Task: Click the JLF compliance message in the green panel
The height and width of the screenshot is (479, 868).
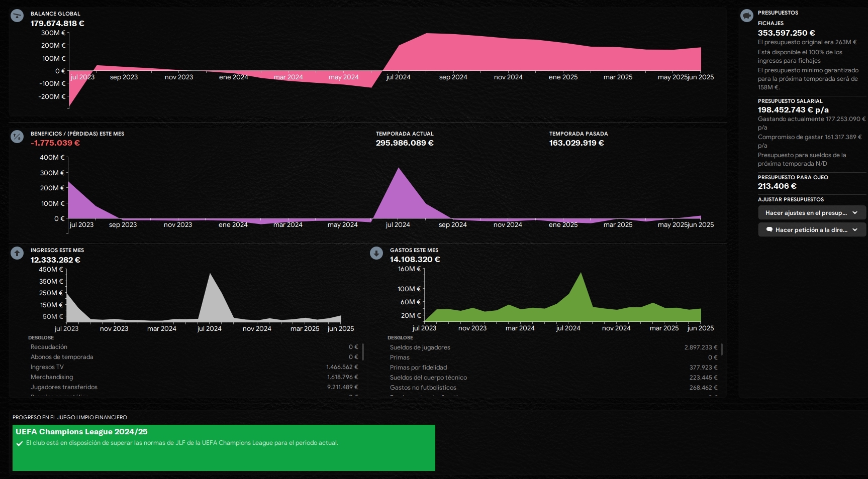Action: (x=182, y=443)
